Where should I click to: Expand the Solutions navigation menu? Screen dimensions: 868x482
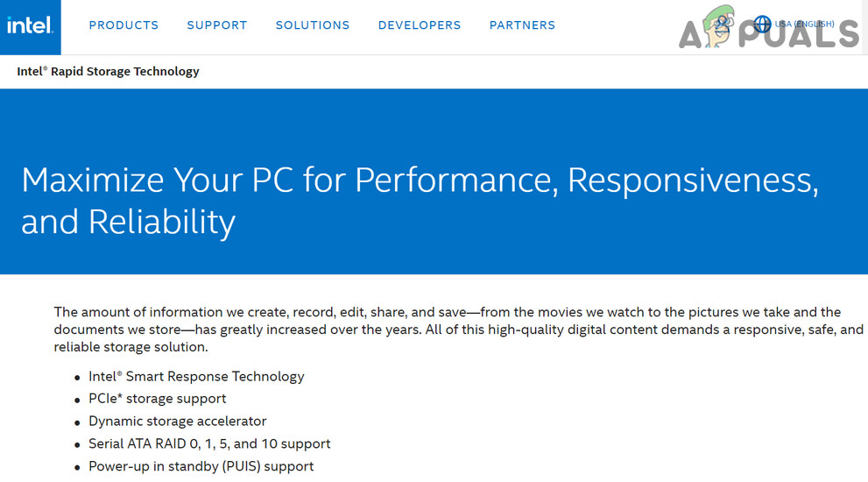(313, 25)
